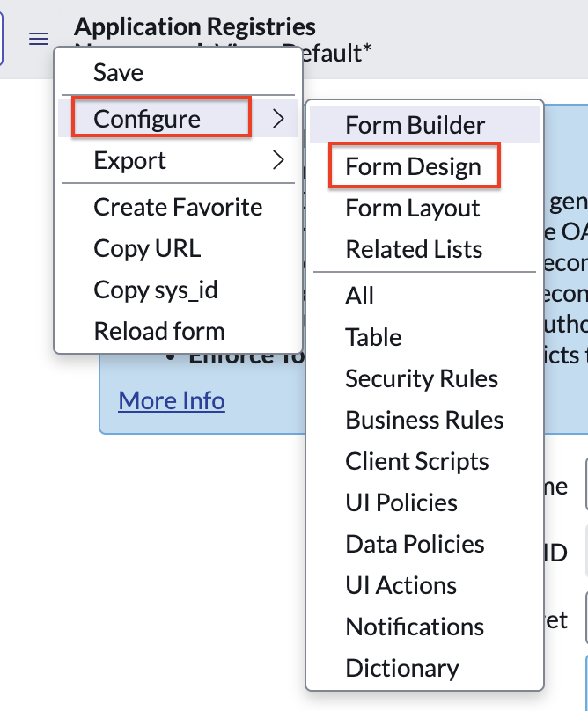Open the More Info link

point(171,400)
